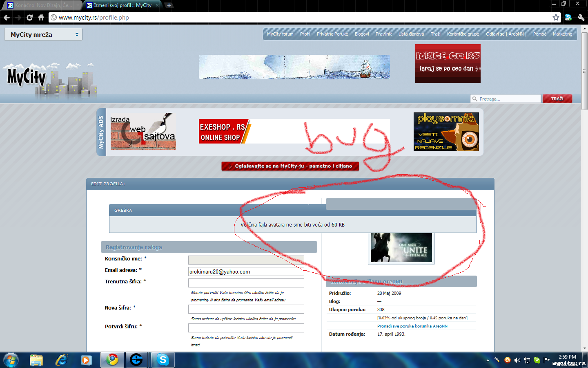588x368 pixels.
Task: Go to the 'Profil' menu item
Action: 305,34
